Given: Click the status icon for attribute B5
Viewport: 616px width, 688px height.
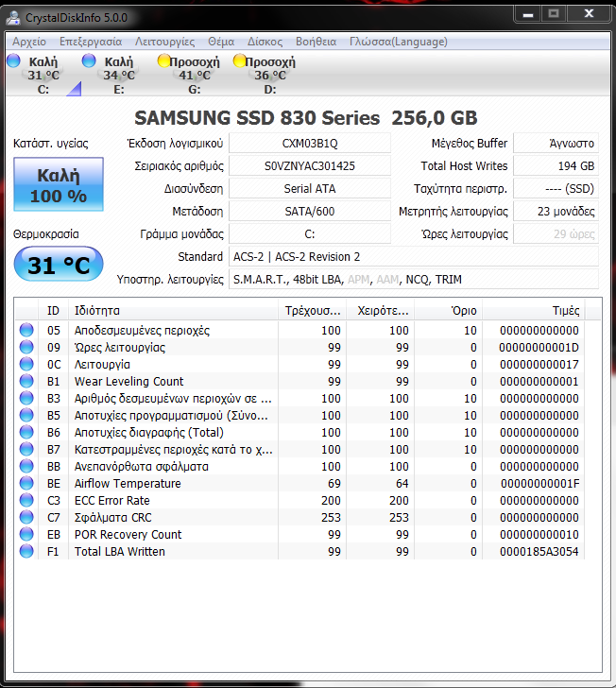Looking at the screenshot, I should pyautogui.click(x=26, y=415).
